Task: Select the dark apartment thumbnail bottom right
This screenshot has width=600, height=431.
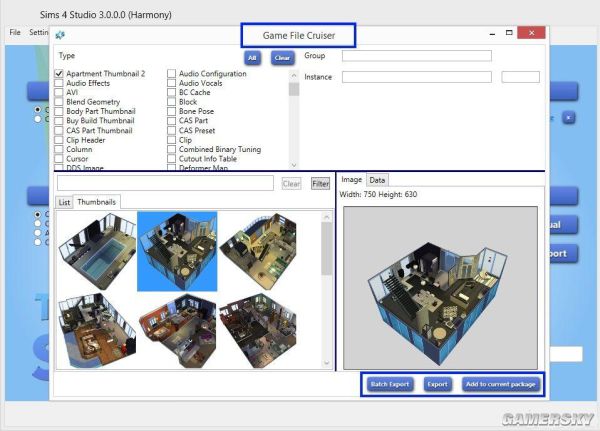Action: point(258,330)
